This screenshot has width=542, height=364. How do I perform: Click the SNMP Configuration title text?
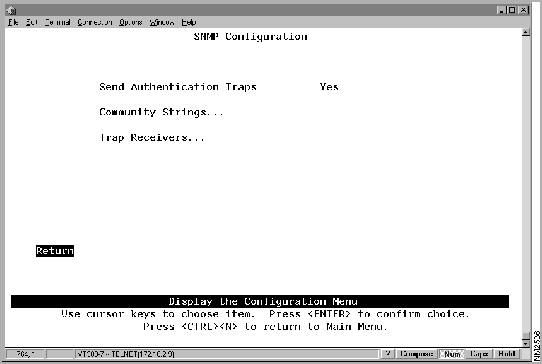pyautogui.click(x=250, y=37)
